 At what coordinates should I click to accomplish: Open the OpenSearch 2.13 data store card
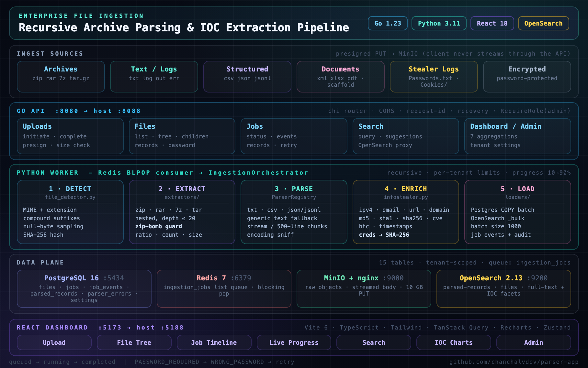[x=504, y=289]
